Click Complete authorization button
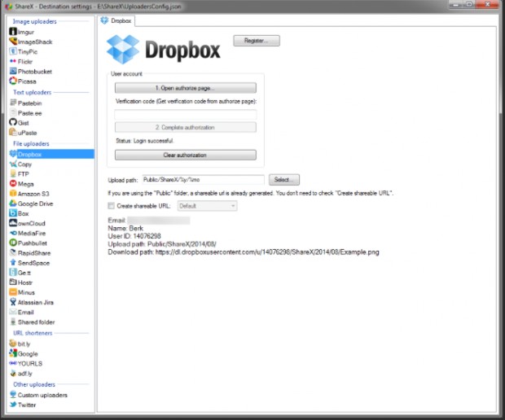505x420 pixels. [x=186, y=128]
